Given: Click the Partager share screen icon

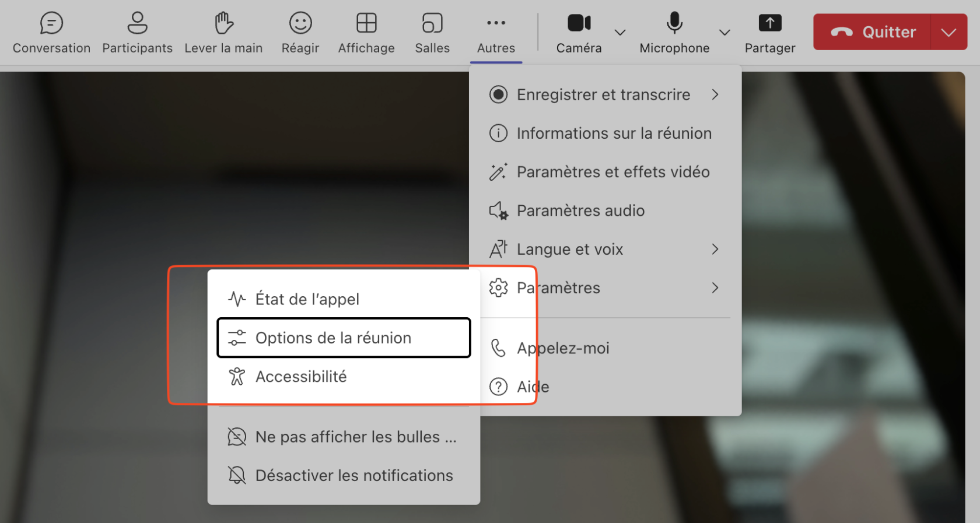Looking at the screenshot, I should [x=769, y=24].
